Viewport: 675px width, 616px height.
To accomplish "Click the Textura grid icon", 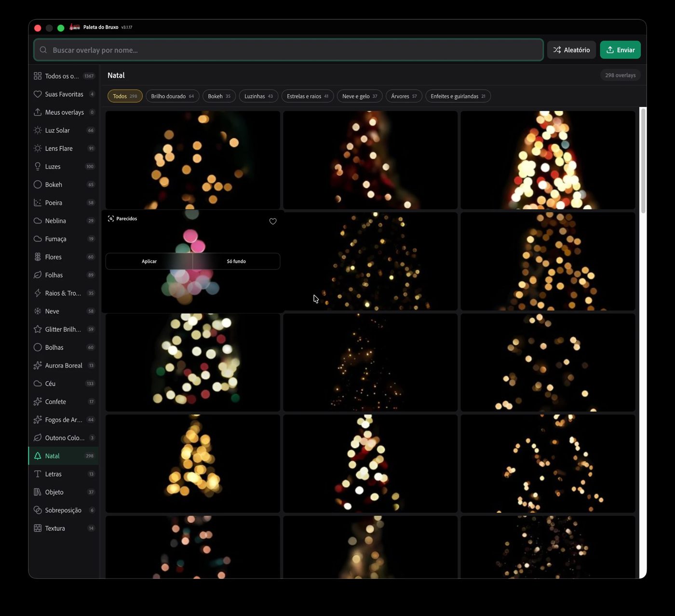I will (x=38, y=528).
